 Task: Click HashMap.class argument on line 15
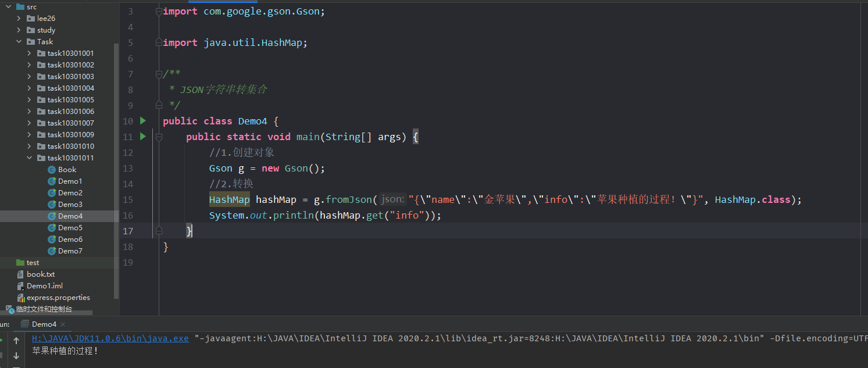click(x=753, y=199)
